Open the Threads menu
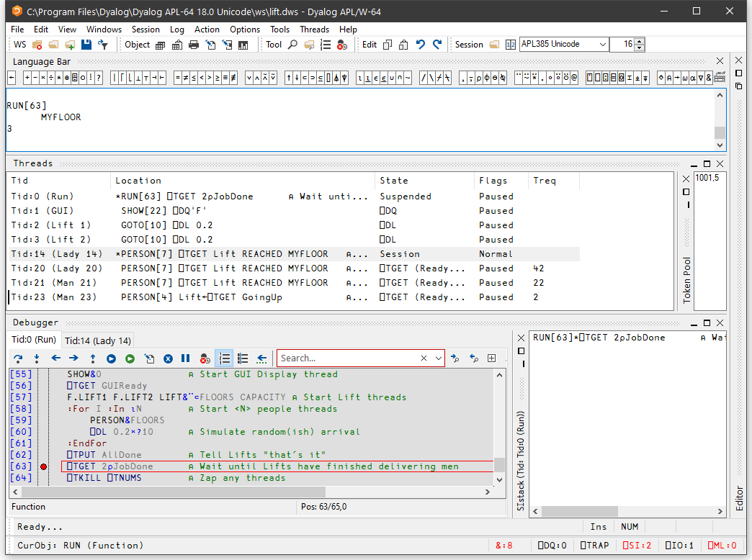The image size is (752, 560). tap(314, 30)
